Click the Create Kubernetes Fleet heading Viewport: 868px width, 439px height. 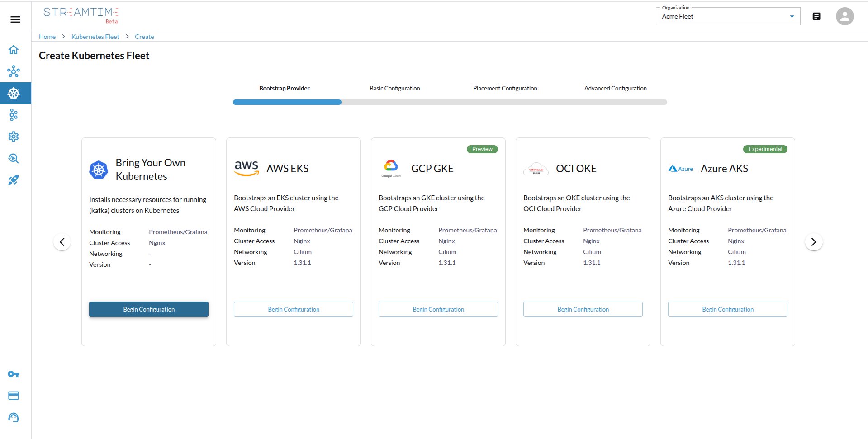94,56
